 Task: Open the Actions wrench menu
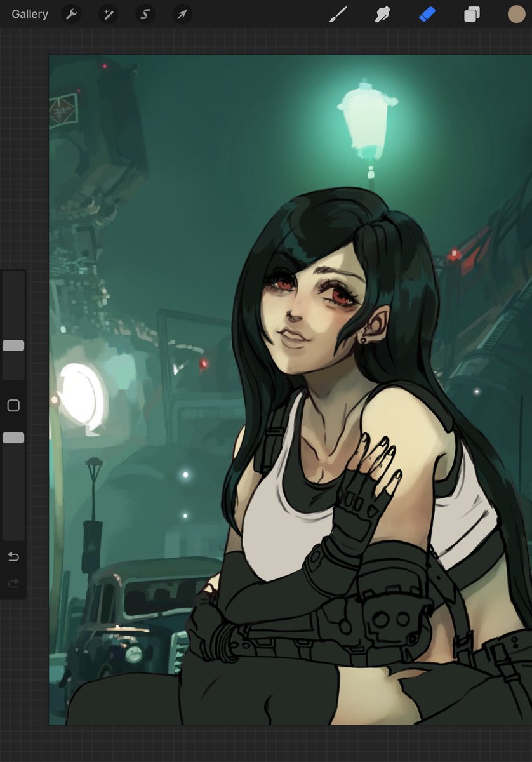72,14
